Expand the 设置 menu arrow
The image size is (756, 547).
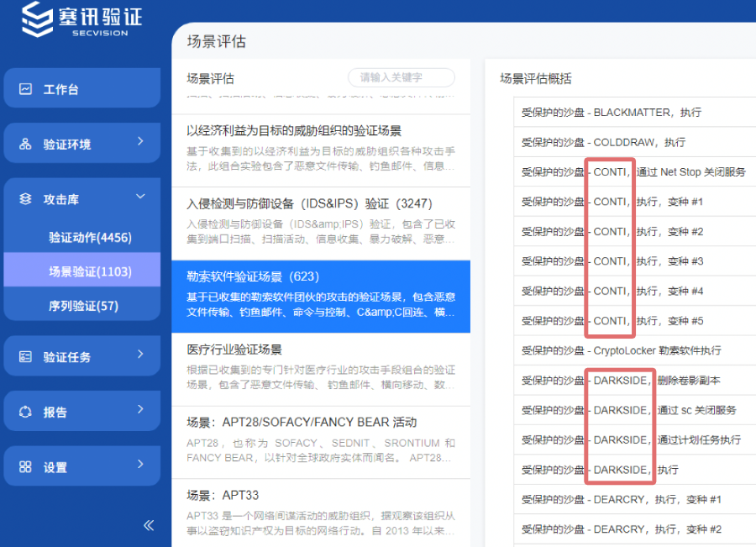click(x=140, y=464)
